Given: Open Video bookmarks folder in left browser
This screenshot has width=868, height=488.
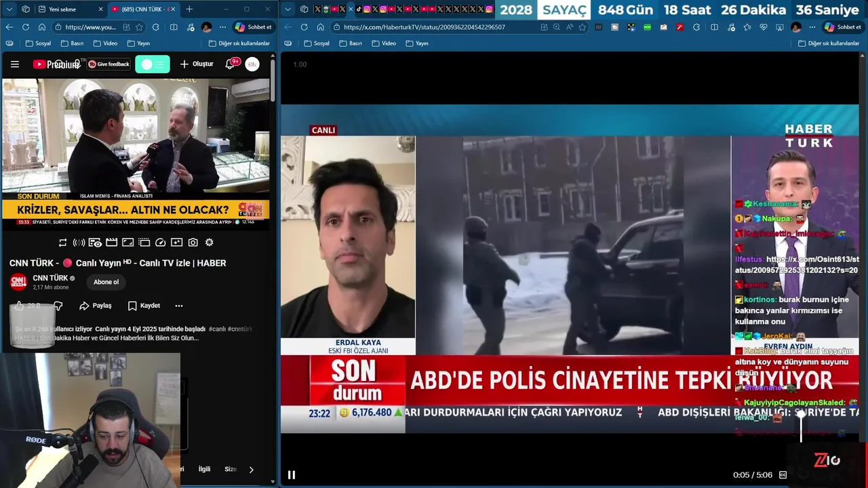Looking at the screenshot, I should [105, 43].
